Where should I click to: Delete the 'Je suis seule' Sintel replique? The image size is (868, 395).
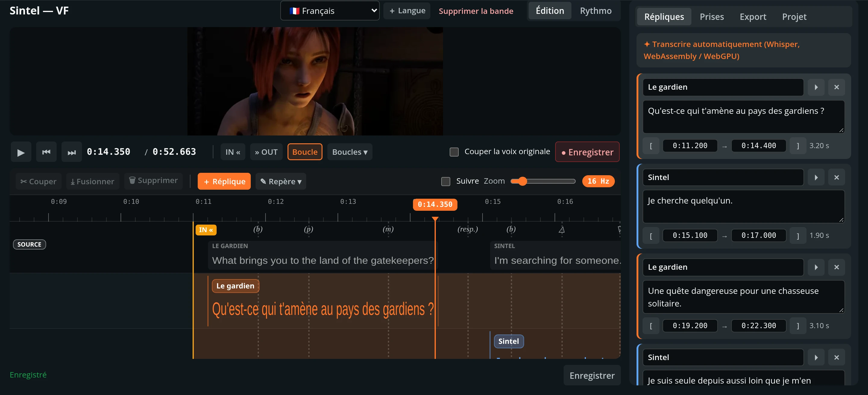[x=836, y=357]
